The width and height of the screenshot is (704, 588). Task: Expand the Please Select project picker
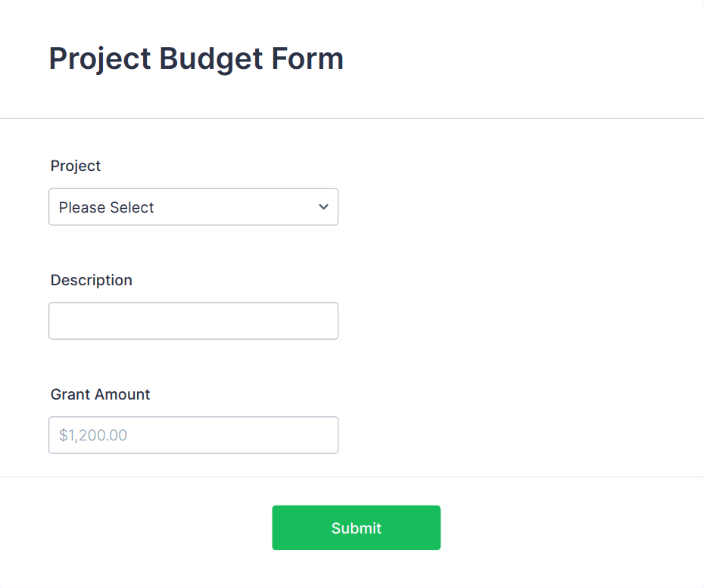(x=193, y=207)
